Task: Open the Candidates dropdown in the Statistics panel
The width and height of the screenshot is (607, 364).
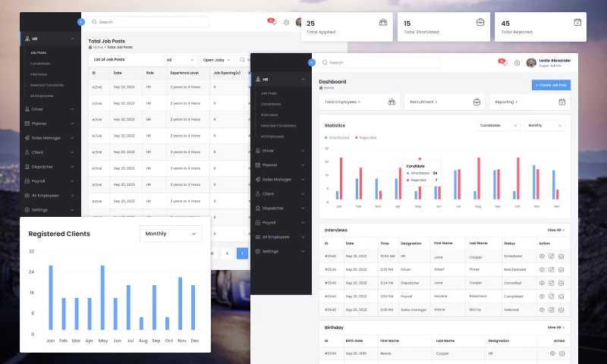Action: tap(498, 125)
